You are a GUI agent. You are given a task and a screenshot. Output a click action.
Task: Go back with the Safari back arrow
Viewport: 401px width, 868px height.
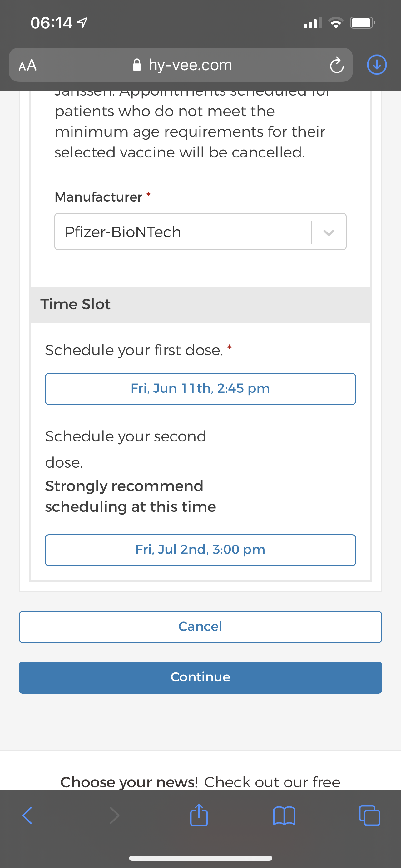(27, 816)
